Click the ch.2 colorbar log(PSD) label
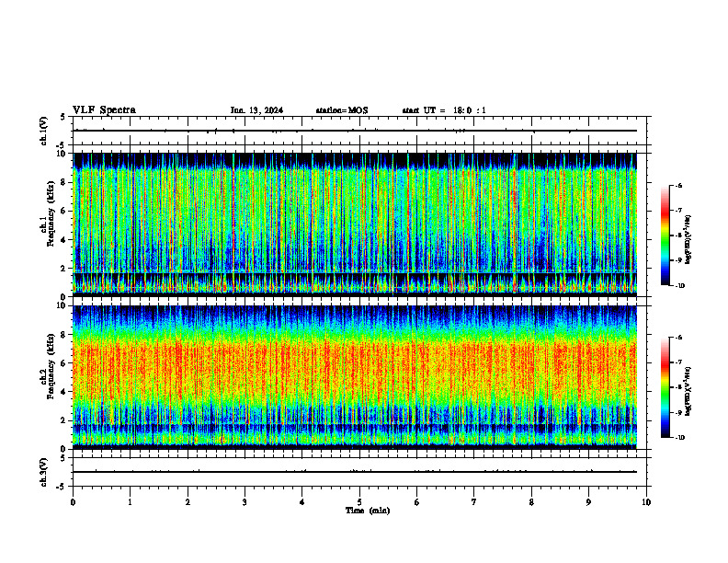 click(x=688, y=391)
